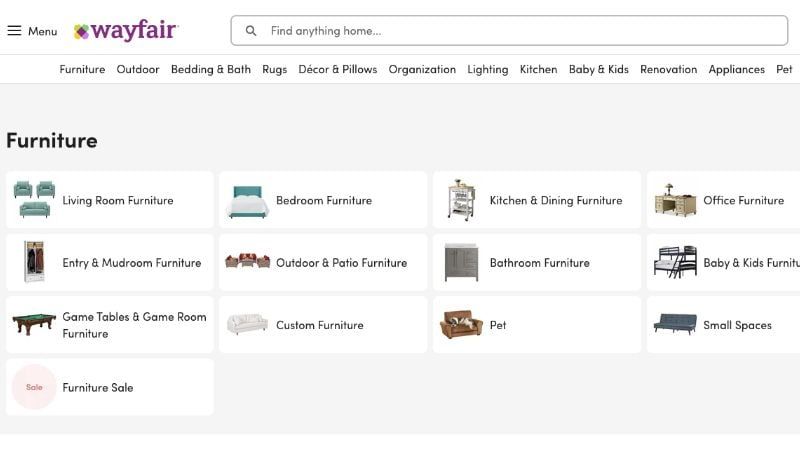800x450 pixels.
Task: Click the wooden desk thumbnail
Action: tap(675, 200)
